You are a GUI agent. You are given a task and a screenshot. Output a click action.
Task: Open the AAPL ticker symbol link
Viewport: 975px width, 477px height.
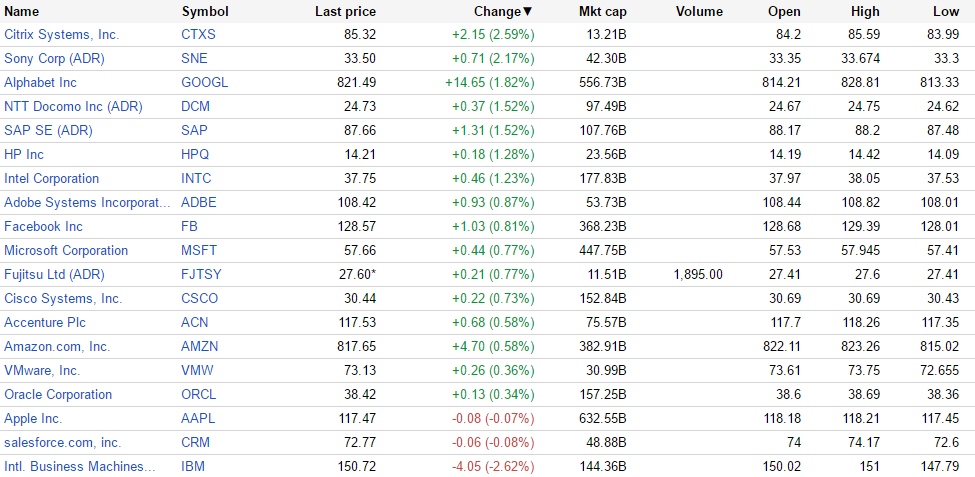point(198,419)
